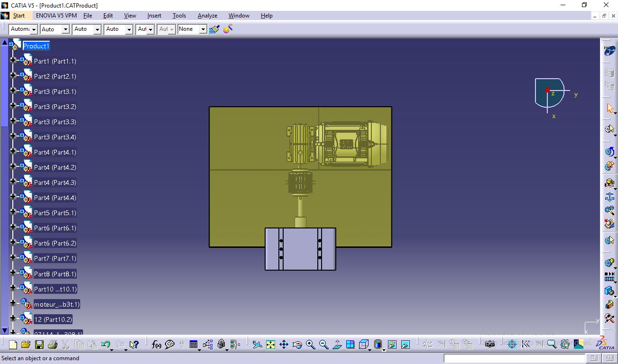This screenshot has width=618, height=364.
Task: Open the Window menu
Action: (239, 16)
